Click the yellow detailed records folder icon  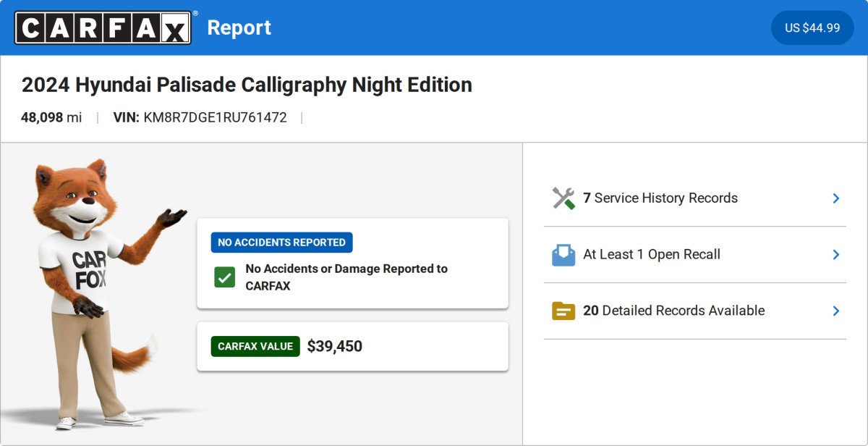[x=563, y=311]
